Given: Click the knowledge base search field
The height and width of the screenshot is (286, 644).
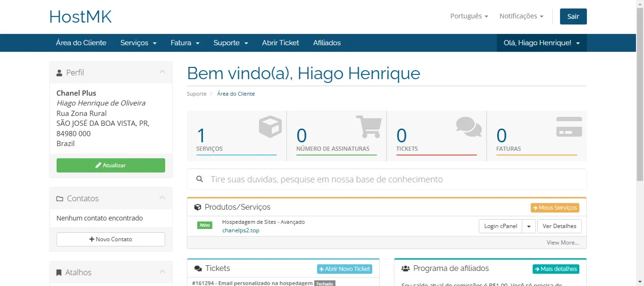Looking at the screenshot, I should pos(387,180).
